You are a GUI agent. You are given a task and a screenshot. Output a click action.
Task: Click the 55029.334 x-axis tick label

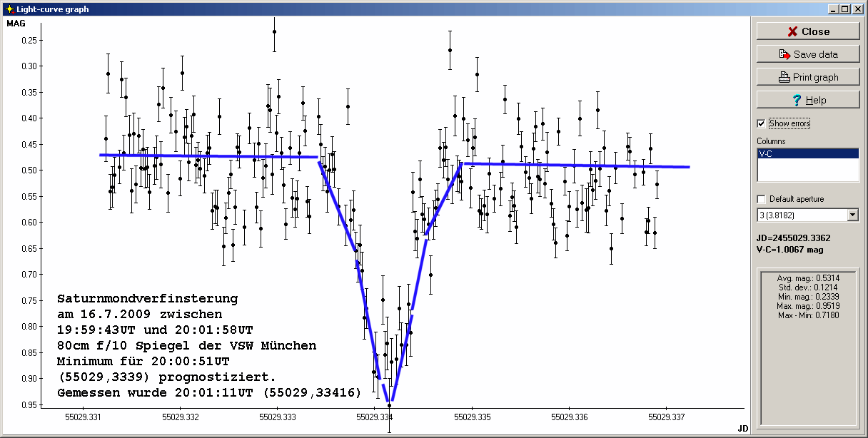pos(375,417)
